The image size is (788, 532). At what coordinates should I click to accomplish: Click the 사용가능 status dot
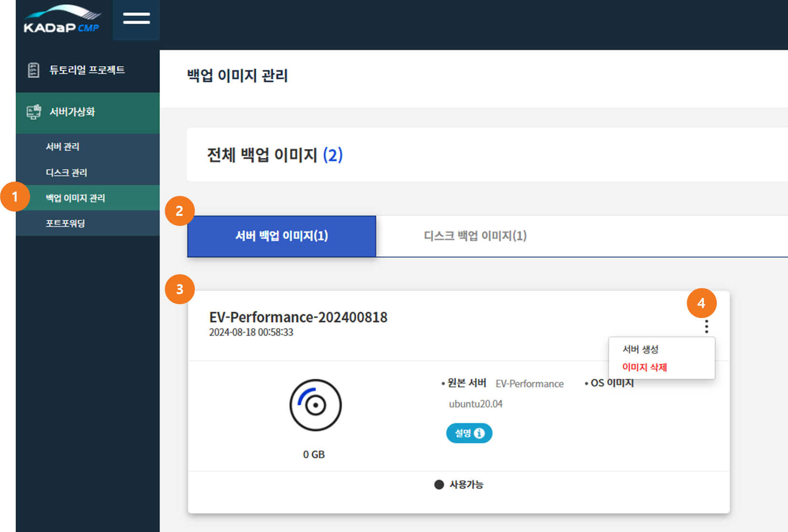coord(439,485)
